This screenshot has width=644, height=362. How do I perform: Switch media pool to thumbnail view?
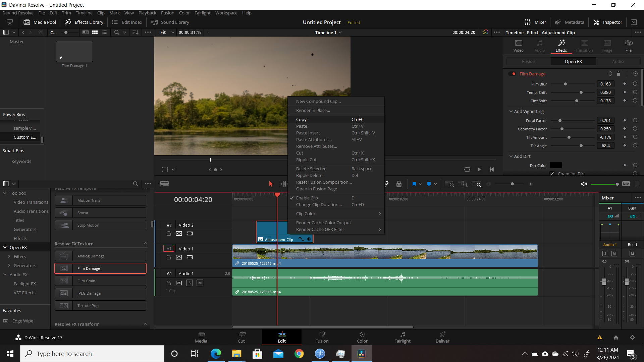click(95, 32)
